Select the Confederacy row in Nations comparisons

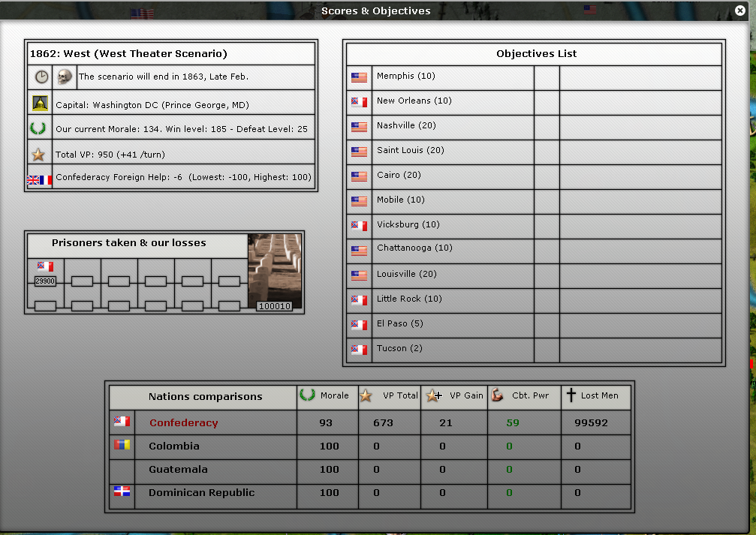183,423
